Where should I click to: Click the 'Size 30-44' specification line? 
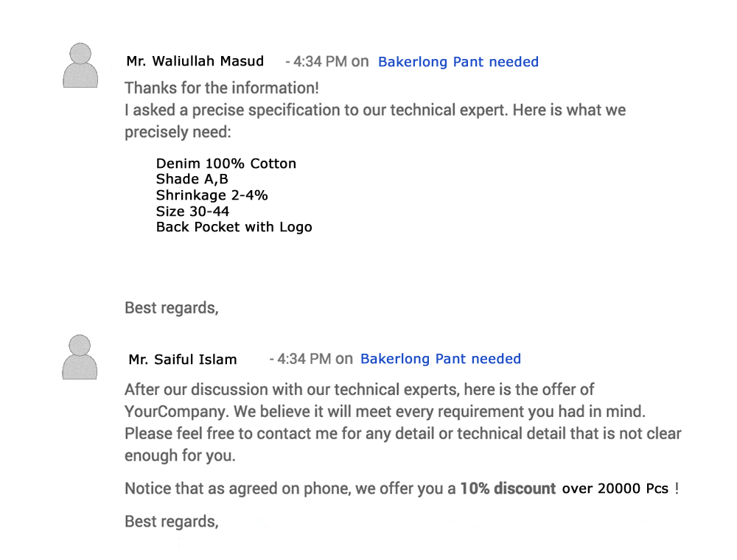coord(192,211)
